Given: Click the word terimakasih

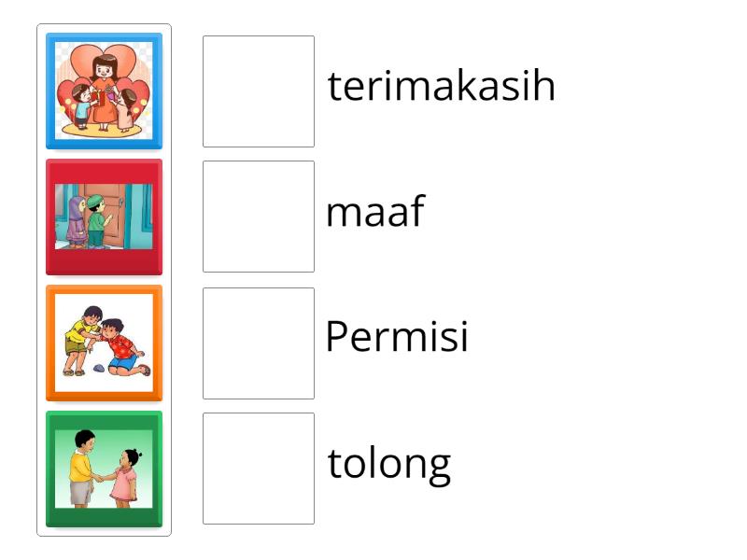Looking at the screenshot, I should coord(441,86).
